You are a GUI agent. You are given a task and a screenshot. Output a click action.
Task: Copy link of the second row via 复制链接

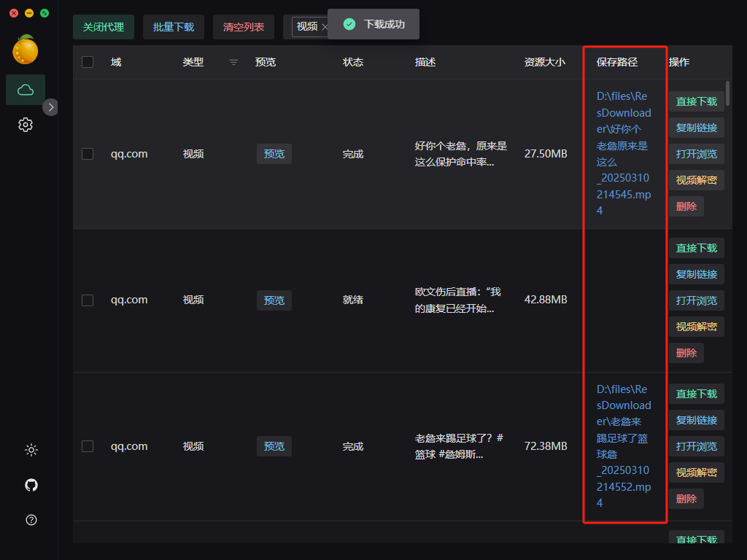click(x=696, y=274)
